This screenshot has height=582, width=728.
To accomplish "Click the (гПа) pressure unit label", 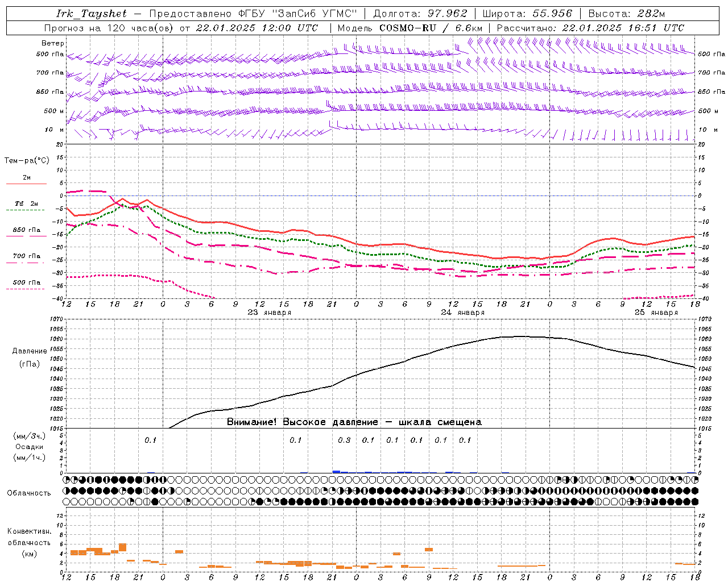I will coord(30,364).
